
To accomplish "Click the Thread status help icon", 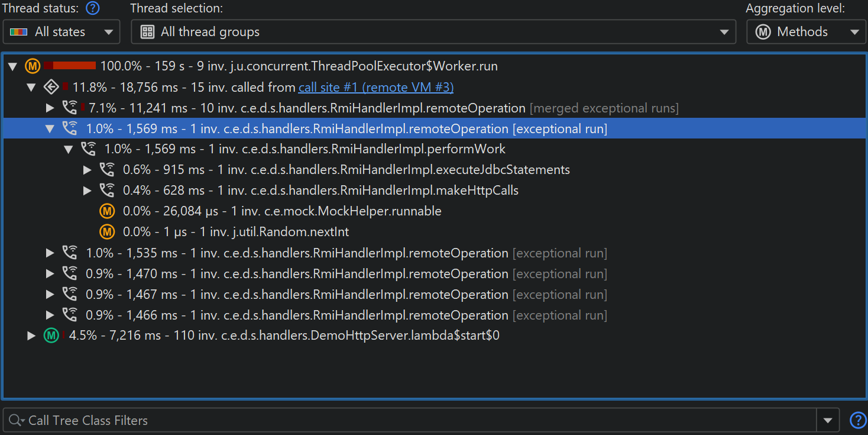I will point(93,8).
